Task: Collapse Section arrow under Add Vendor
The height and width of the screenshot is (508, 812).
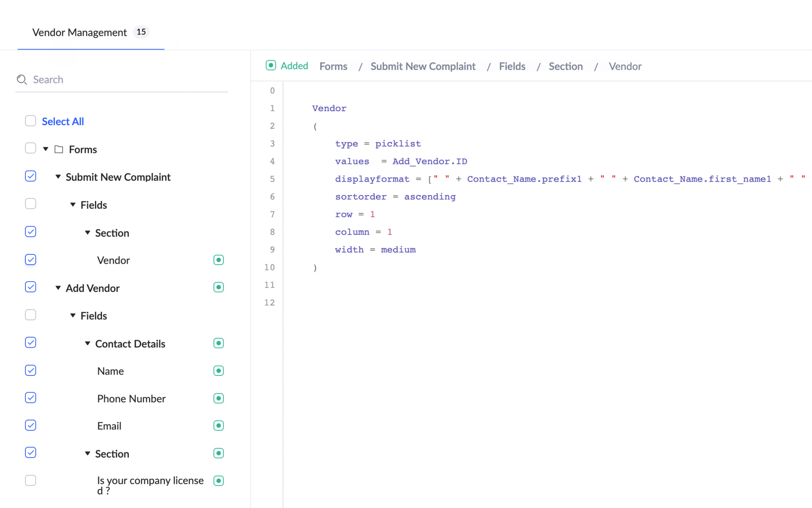Action: point(88,453)
